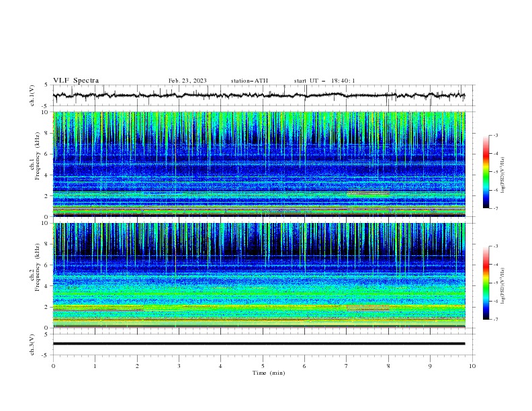Click inside the ch.1 spectrogram panel
532x411 pixels.
coord(259,164)
